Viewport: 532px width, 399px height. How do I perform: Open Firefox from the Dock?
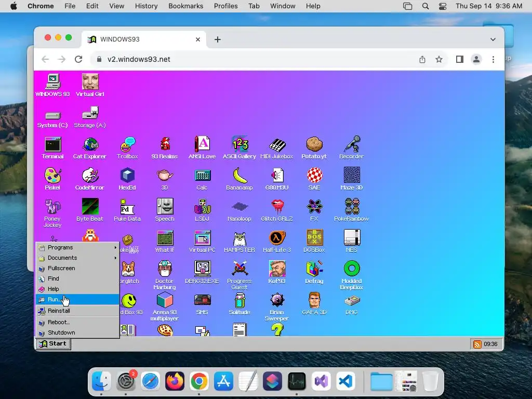coord(175,381)
